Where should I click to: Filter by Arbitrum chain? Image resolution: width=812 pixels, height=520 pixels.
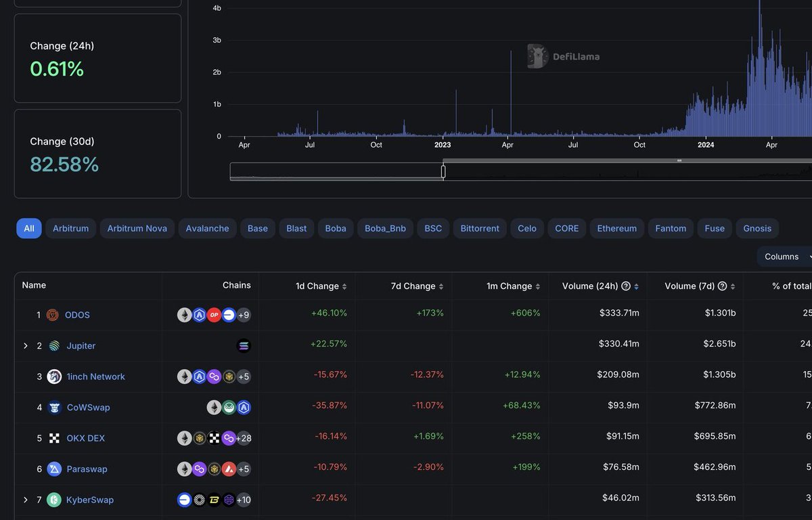coord(71,228)
